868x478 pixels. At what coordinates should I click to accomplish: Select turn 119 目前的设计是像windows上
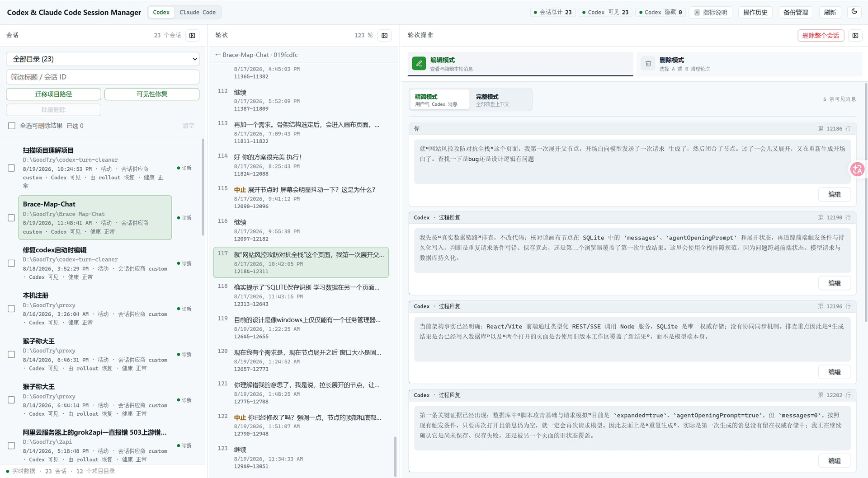301,328
